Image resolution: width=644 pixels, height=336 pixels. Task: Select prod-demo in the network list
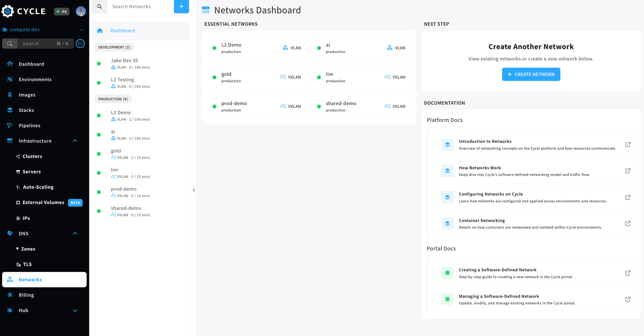pos(140,192)
